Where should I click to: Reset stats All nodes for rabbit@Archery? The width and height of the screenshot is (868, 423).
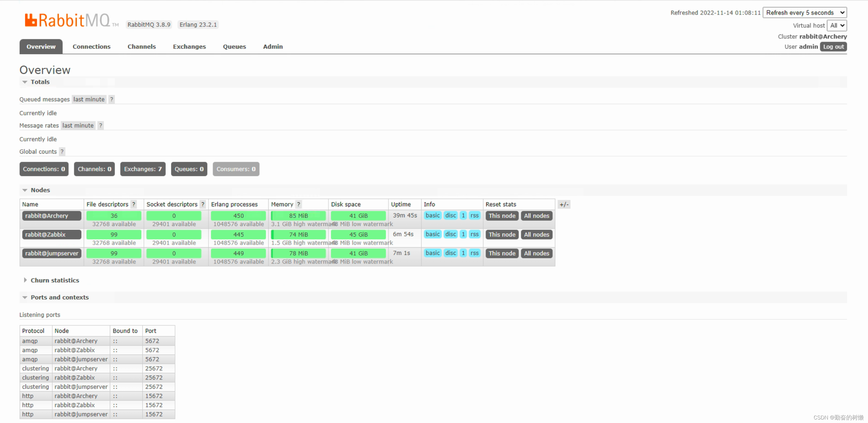(536, 216)
